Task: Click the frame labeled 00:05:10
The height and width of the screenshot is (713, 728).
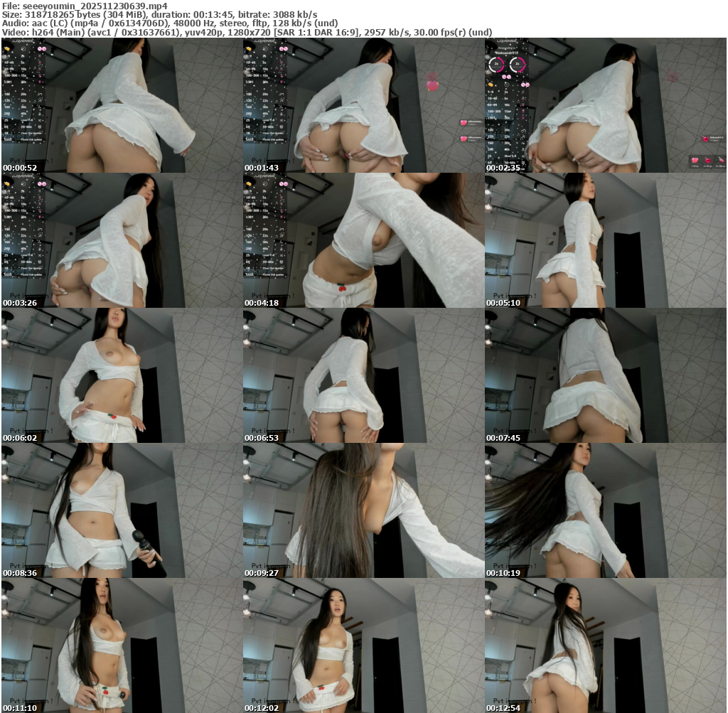Action: coord(605,240)
